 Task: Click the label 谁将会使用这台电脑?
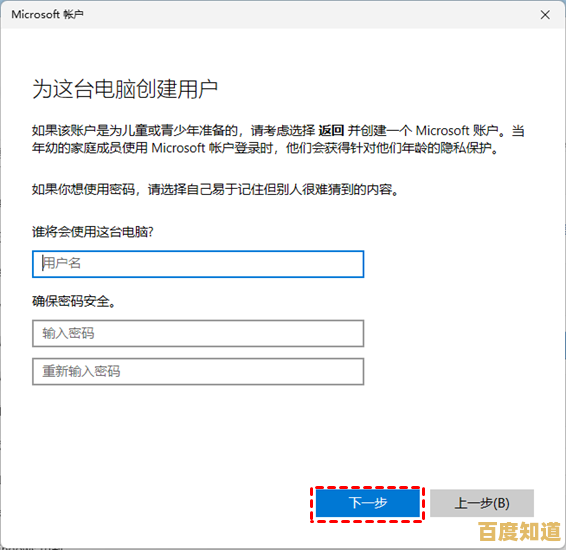pos(93,232)
